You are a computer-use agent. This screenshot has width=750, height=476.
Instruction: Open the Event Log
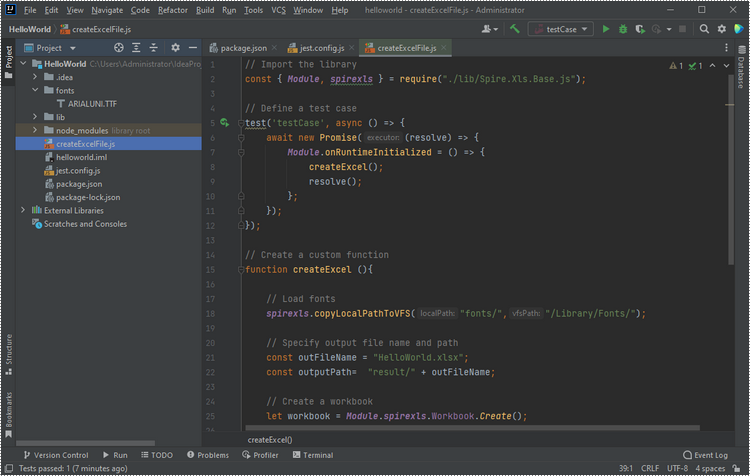pyautogui.click(x=706, y=455)
